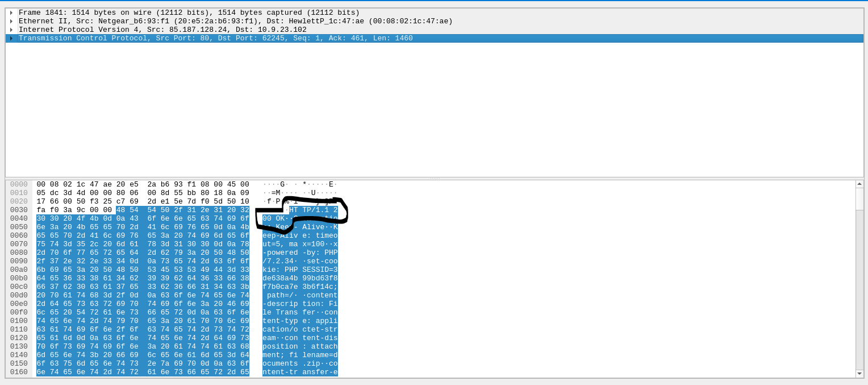Image resolution: width=868 pixels, height=385 pixels.
Task: Click hex bytes '00 08 02 1c 47 ae 20 e5'
Action: [87, 184]
